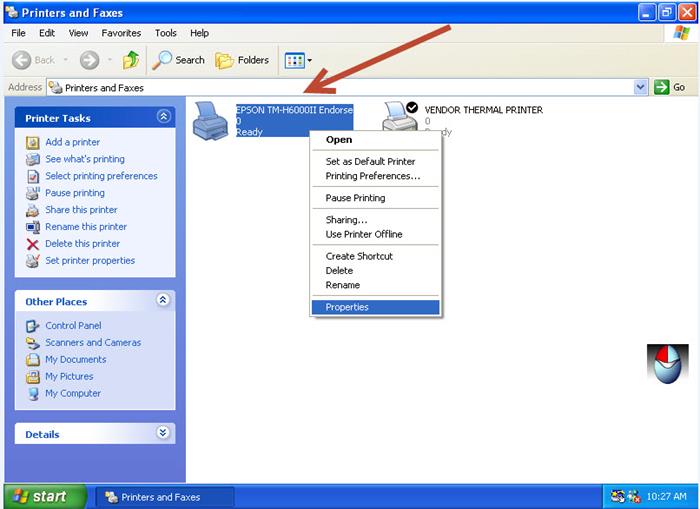Click Share this printer link
Screen dimensions: 700x509
click(x=81, y=210)
